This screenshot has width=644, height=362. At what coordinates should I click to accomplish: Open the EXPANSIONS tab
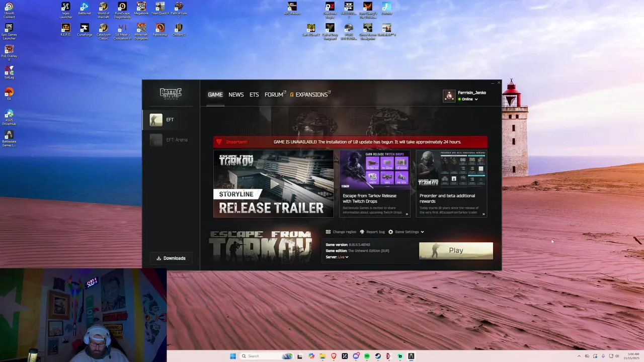[x=310, y=95]
